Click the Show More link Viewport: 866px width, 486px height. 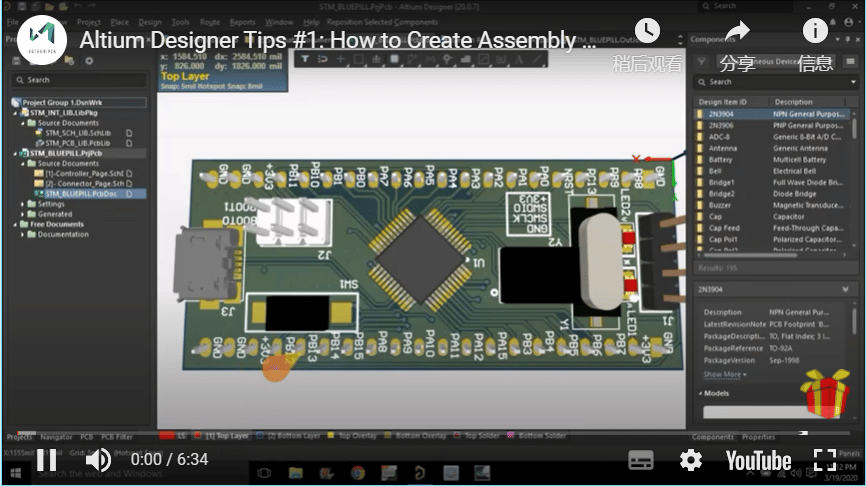tap(722, 374)
